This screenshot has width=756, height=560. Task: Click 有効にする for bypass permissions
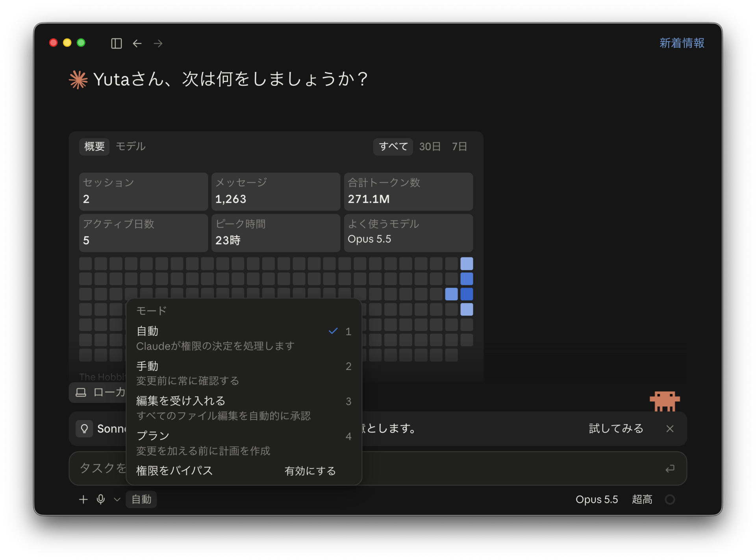click(310, 471)
